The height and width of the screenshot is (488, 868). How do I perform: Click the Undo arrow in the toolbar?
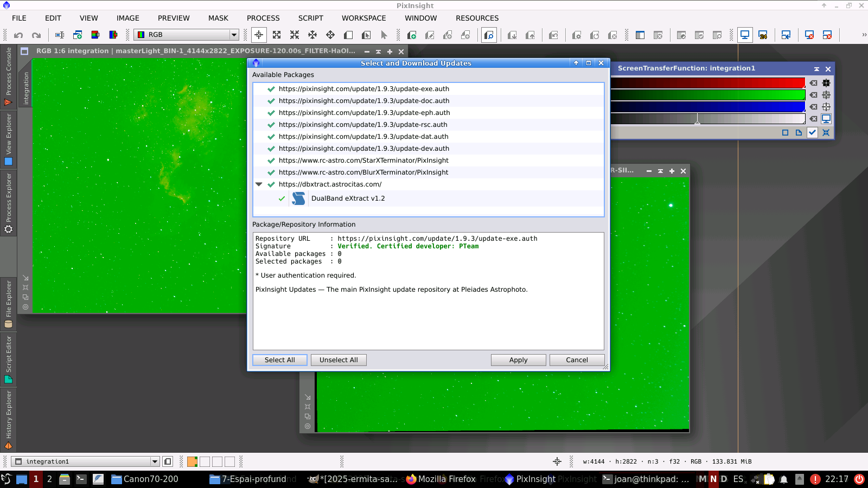pyautogui.click(x=18, y=35)
